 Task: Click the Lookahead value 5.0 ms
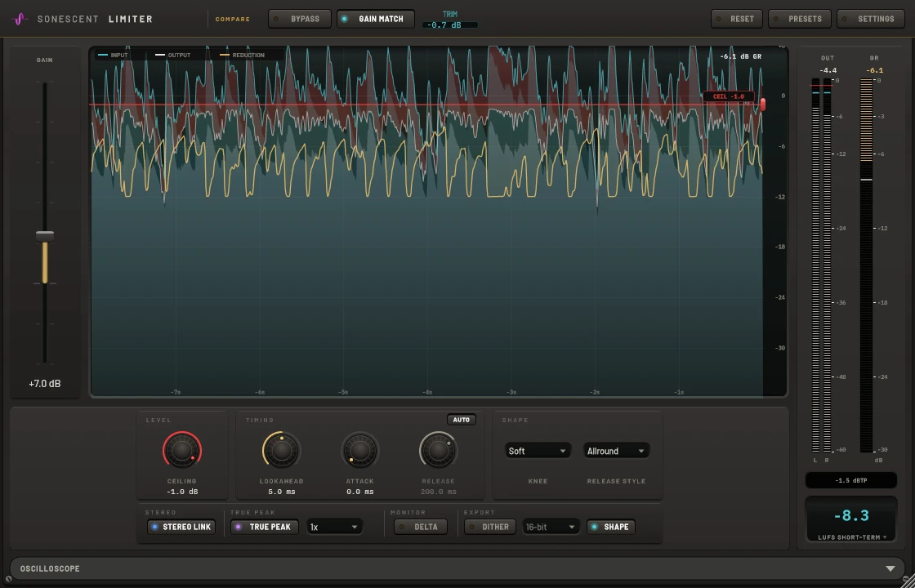pyautogui.click(x=281, y=492)
